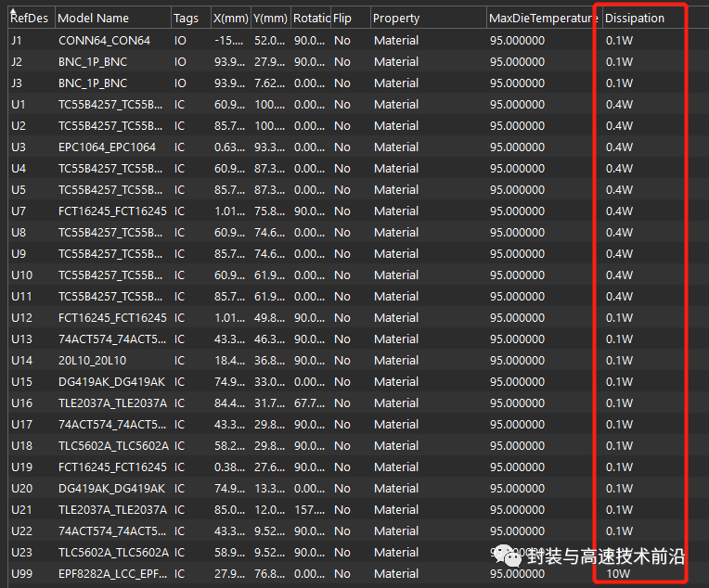The width and height of the screenshot is (709, 588).
Task: Click the U4 RefDes cell
Action: tap(19, 169)
